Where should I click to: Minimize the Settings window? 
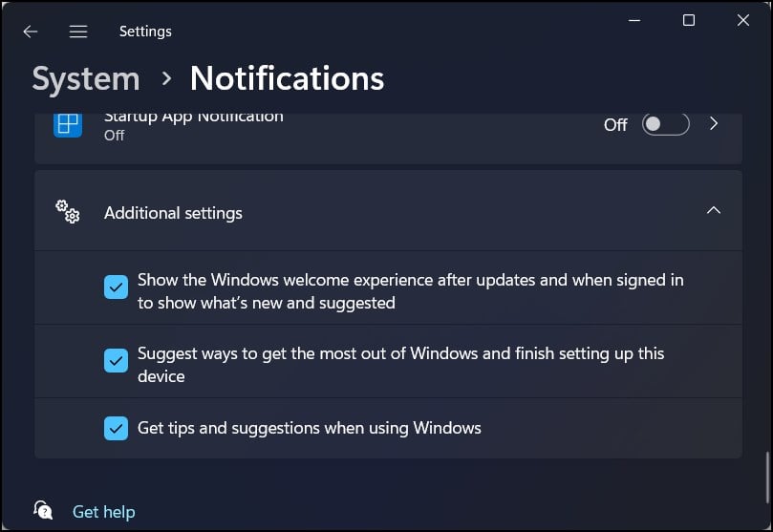634,20
